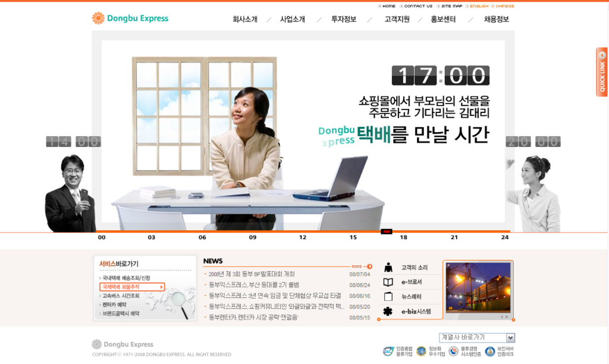Click the 인증종합 물류기업 certification badge
This screenshot has width=609, height=364.
398,351
